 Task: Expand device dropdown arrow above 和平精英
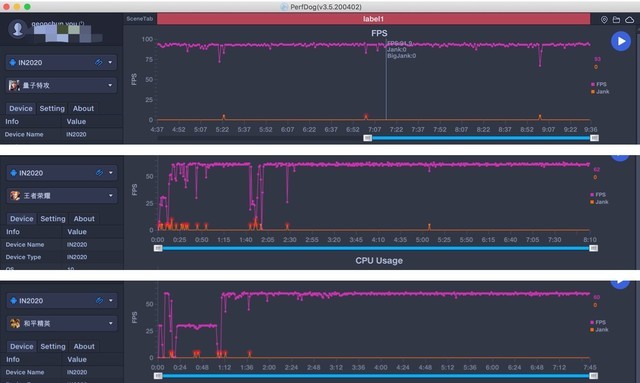(x=111, y=301)
